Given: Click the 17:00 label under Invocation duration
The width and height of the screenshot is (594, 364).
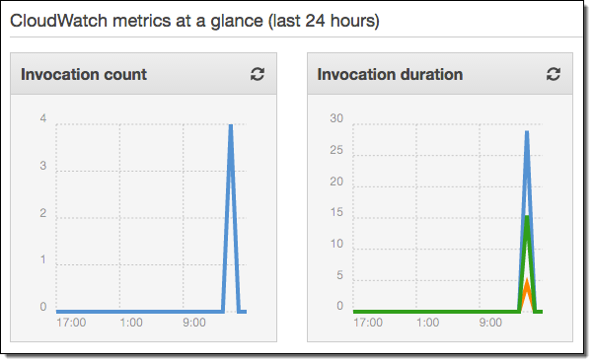Looking at the screenshot, I should (368, 323).
